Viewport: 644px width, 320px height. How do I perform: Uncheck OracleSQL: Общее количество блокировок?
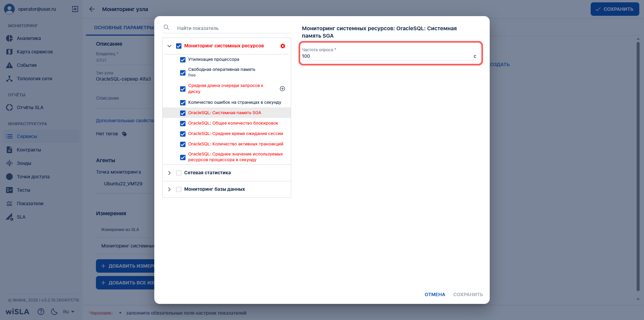(x=183, y=124)
